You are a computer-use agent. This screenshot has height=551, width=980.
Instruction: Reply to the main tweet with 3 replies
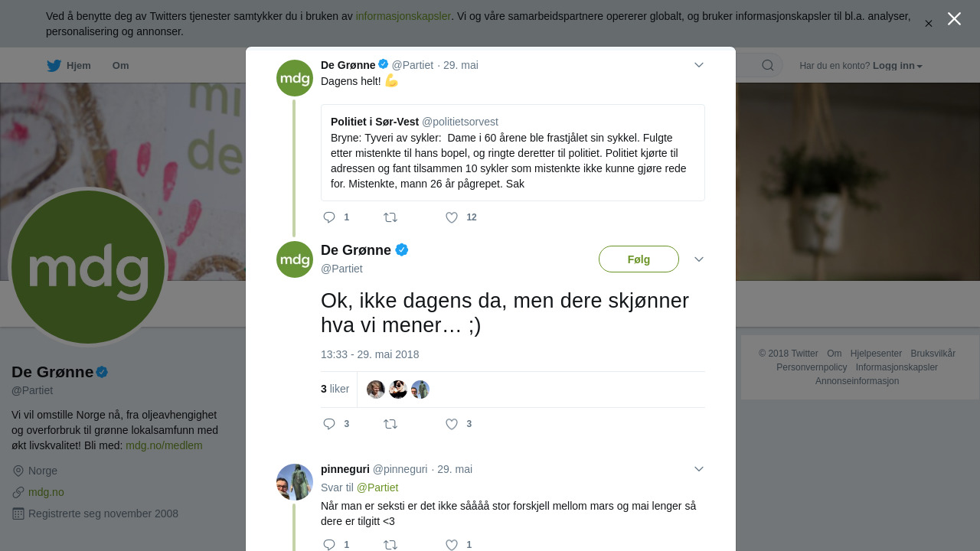tap(329, 424)
